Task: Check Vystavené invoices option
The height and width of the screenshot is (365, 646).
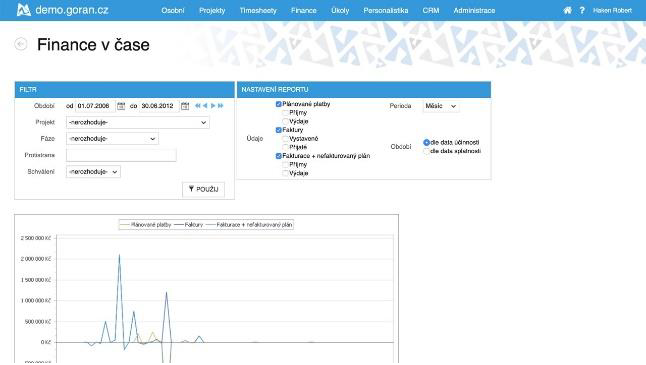Action: click(285, 139)
